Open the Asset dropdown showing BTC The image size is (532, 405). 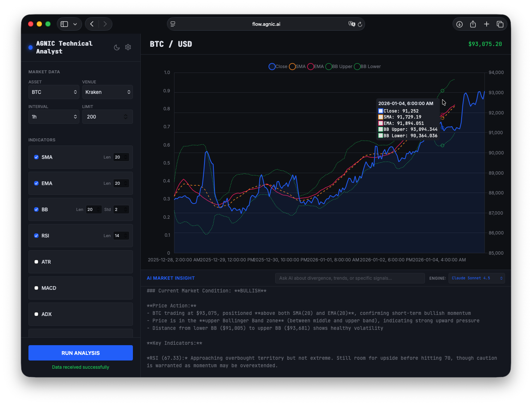(x=54, y=92)
